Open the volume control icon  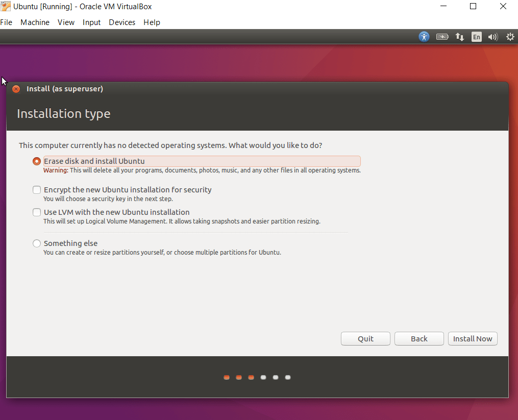pyautogui.click(x=492, y=37)
